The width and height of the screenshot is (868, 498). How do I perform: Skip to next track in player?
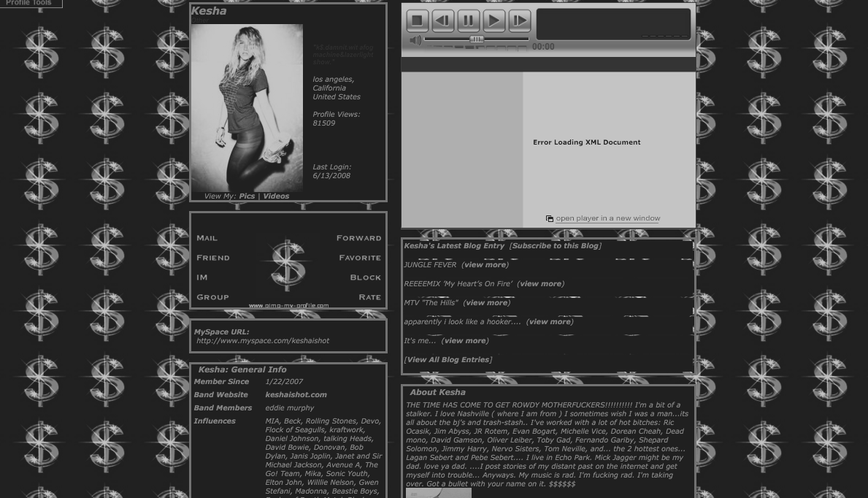pyautogui.click(x=520, y=20)
